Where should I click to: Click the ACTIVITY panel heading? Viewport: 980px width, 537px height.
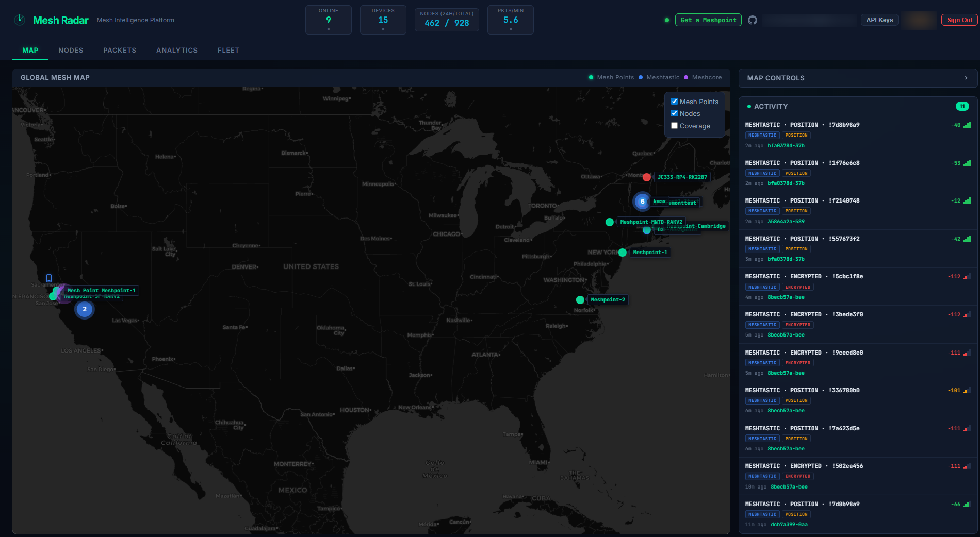[x=771, y=107]
